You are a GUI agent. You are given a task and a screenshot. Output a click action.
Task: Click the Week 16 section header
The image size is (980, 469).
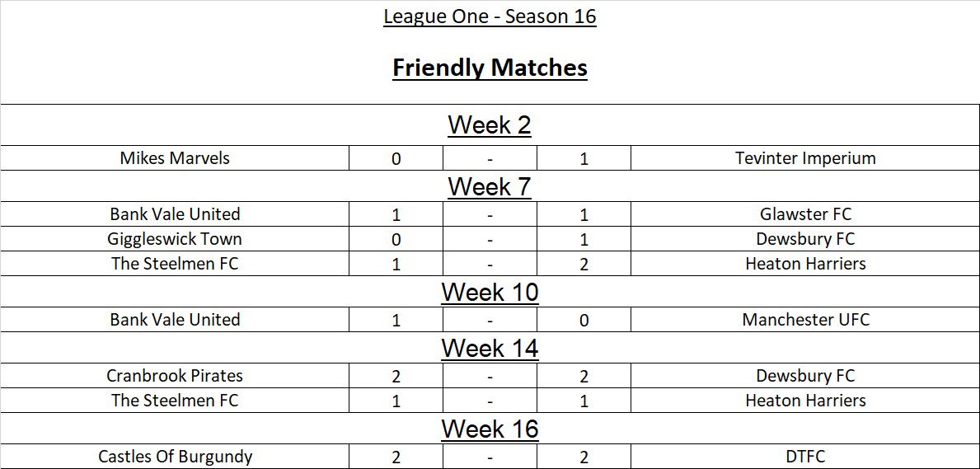click(x=490, y=429)
